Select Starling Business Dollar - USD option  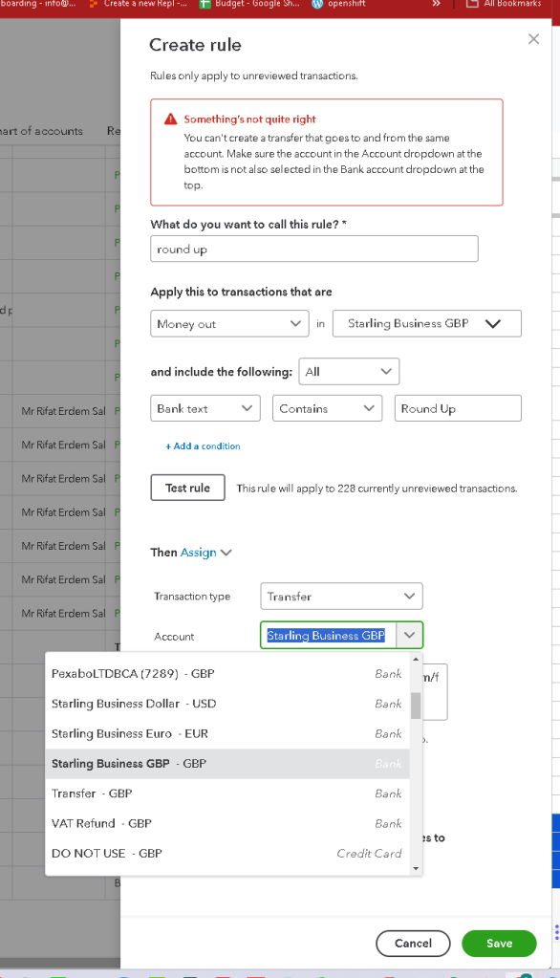227,704
